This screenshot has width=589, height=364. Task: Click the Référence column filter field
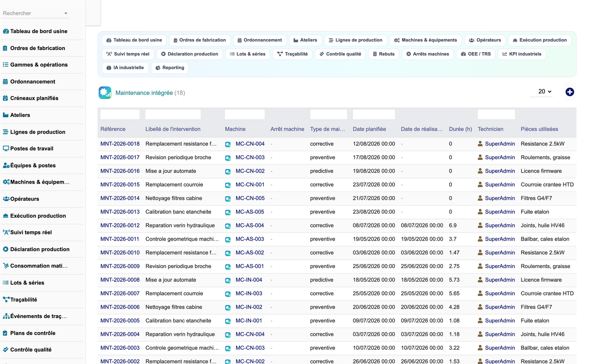120,114
